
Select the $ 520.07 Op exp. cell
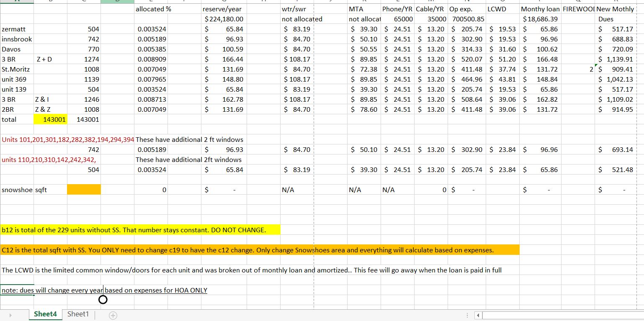coord(467,59)
